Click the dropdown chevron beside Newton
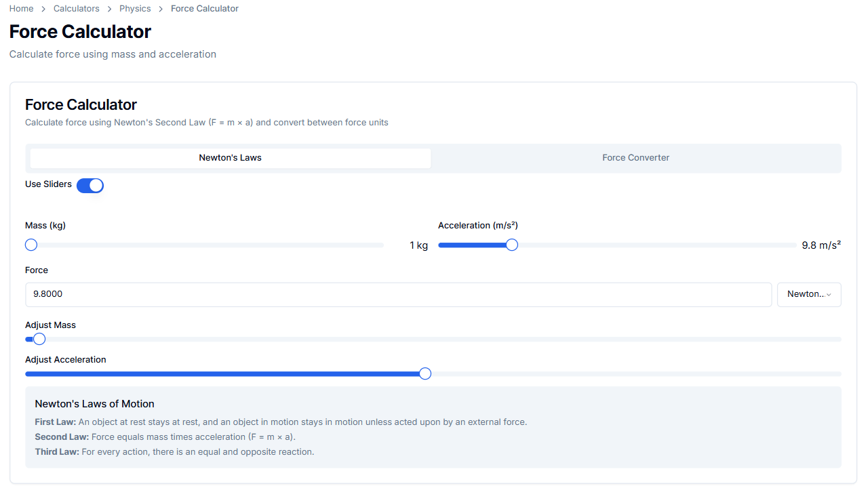This screenshot has width=868, height=488. pos(829,294)
